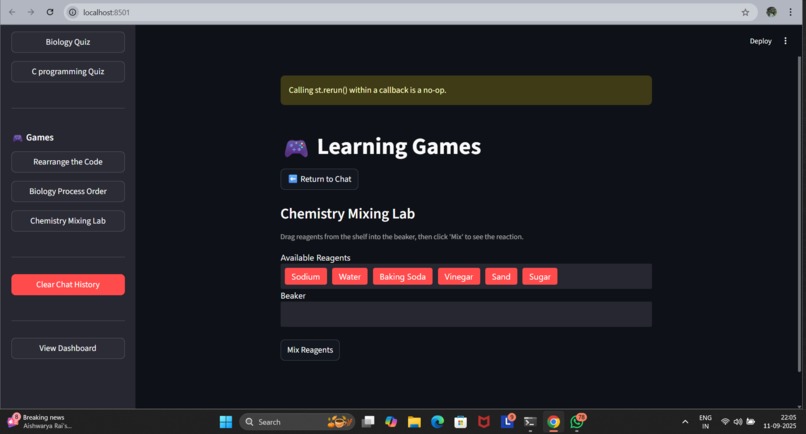The height and width of the screenshot is (434, 806).
Task: Select the Water reagent
Action: click(350, 277)
